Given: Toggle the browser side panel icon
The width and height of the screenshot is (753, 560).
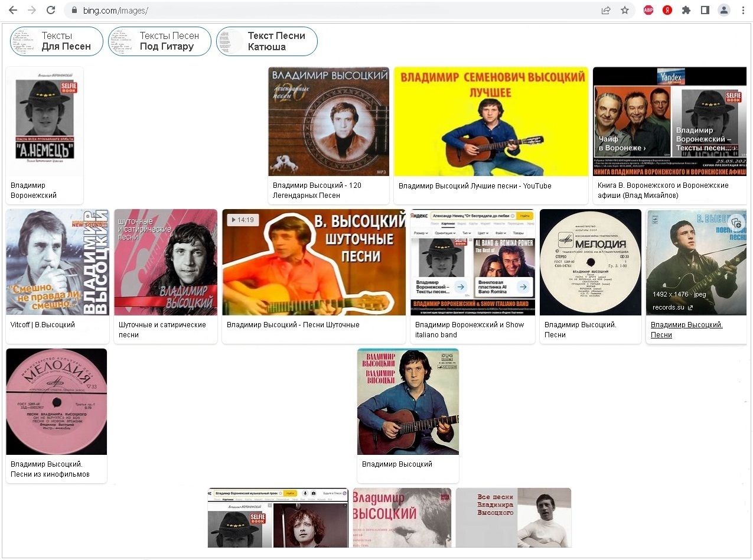Looking at the screenshot, I should point(705,10).
